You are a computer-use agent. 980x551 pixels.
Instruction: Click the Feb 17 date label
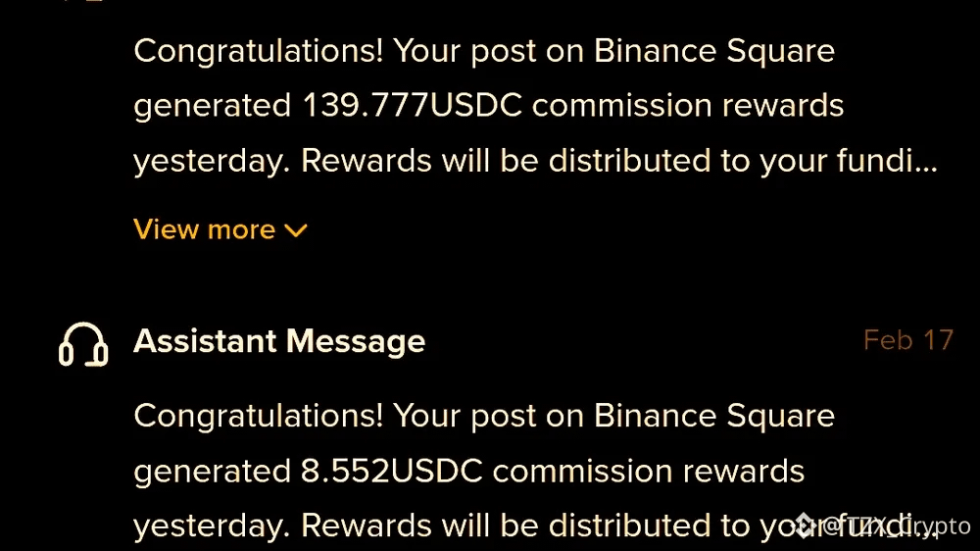tap(907, 340)
